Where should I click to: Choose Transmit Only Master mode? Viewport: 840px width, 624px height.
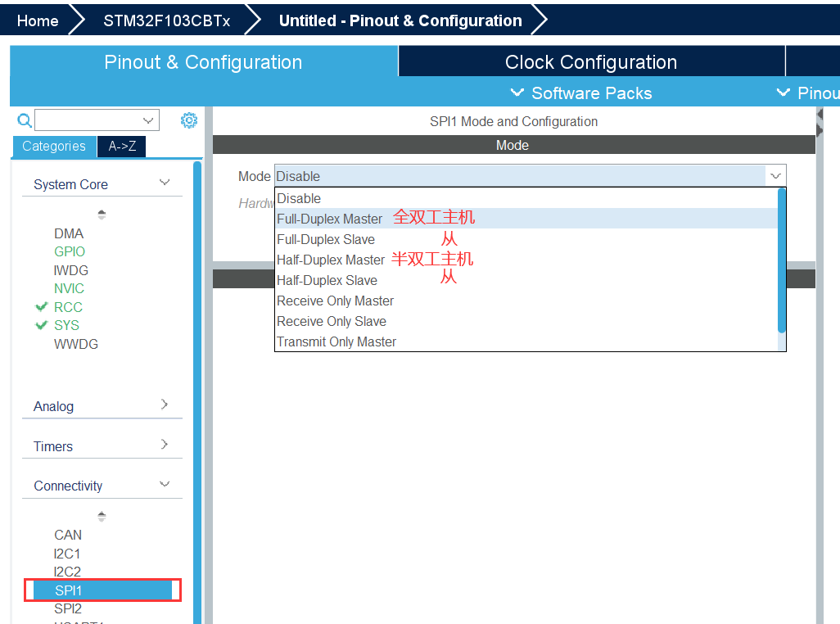526,341
